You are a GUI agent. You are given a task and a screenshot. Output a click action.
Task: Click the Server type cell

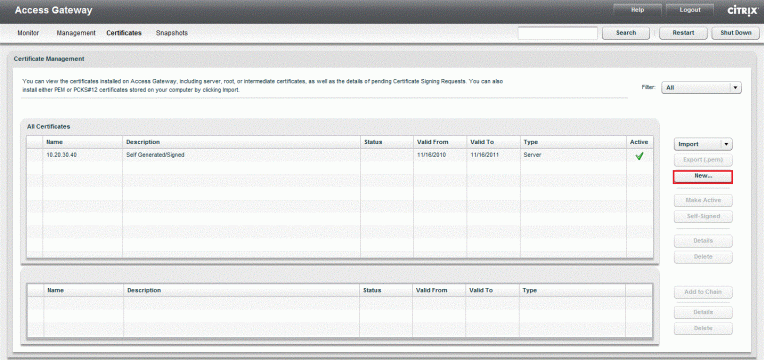click(532, 155)
